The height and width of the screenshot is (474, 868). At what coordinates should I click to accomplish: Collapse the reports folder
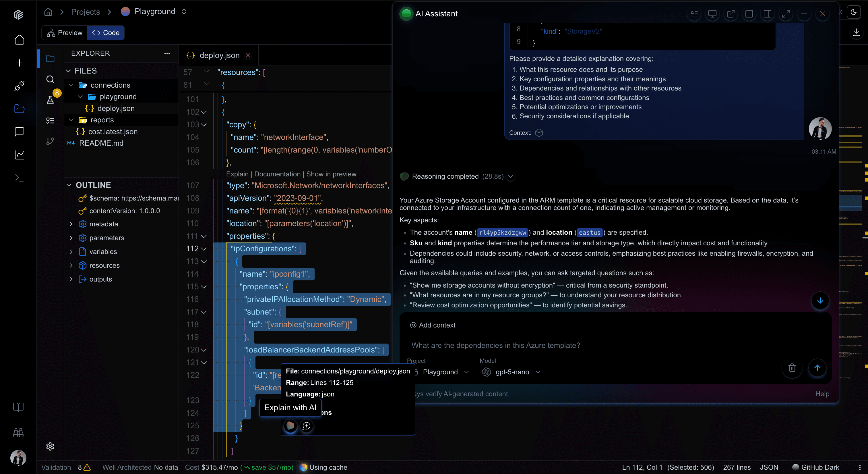[71, 120]
